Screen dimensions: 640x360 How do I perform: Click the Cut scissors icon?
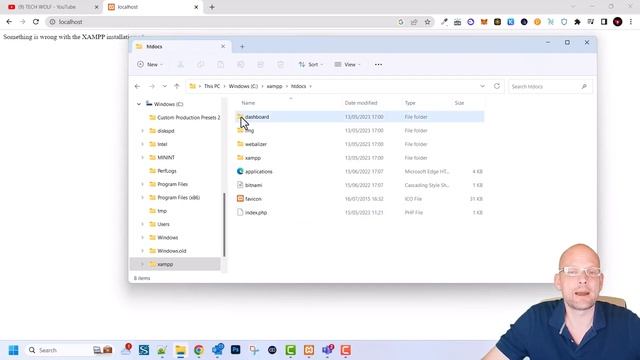pyautogui.click(x=180, y=64)
